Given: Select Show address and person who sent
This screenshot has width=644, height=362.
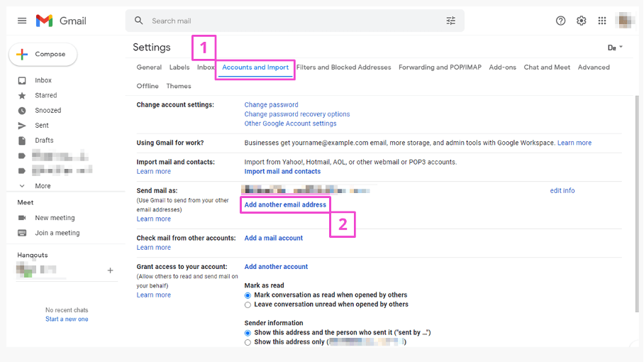Looking at the screenshot, I should pyautogui.click(x=248, y=333).
